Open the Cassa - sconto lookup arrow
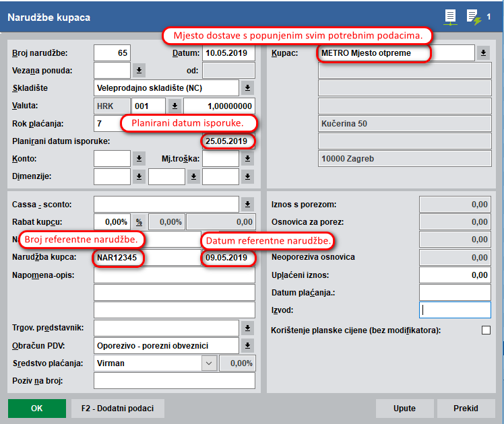This screenshot has height=424, width=504. [x=247, y=204]
